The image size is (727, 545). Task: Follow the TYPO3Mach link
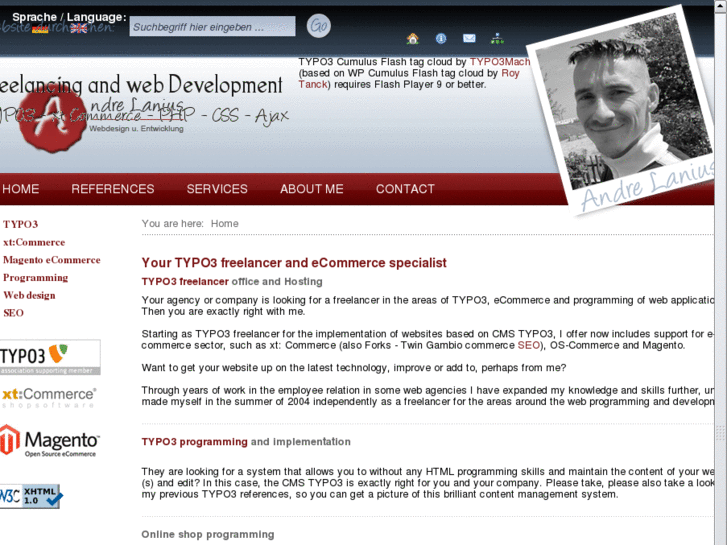tap(499, 62)
